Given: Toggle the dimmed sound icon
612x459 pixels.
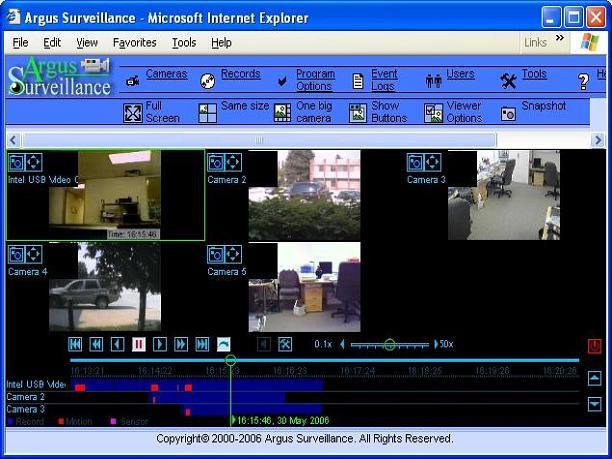Looking at the screenshot, I should (x=264, y=344).
